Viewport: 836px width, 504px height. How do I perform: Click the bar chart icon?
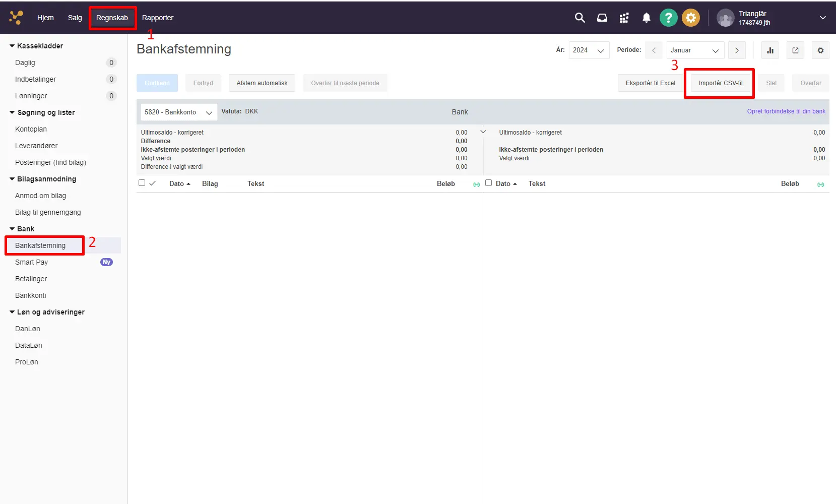point(770,50)
